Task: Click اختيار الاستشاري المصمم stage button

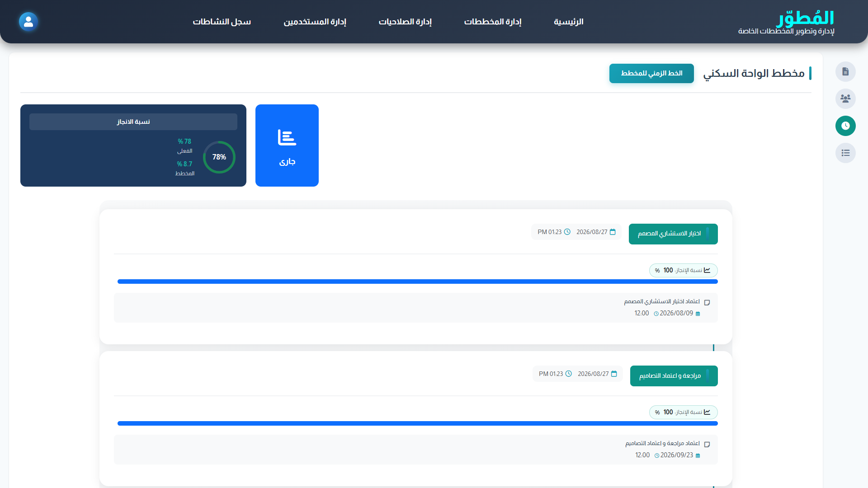Action: 673,234
